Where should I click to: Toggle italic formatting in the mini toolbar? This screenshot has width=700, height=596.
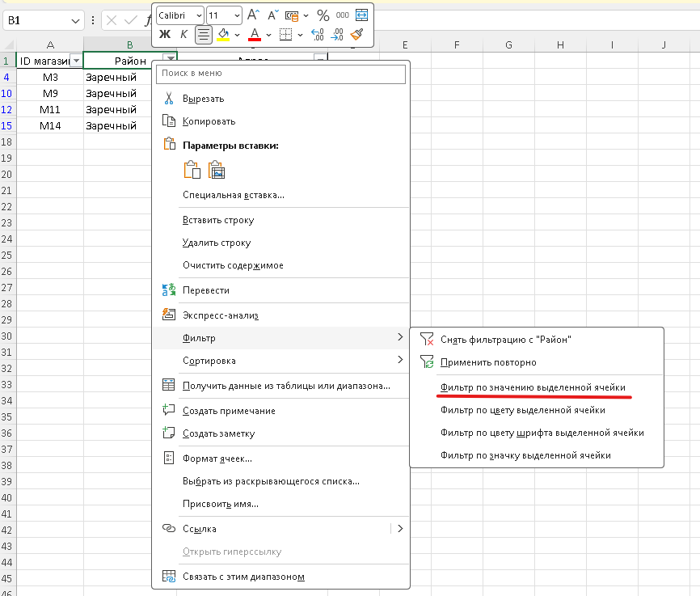183,34
